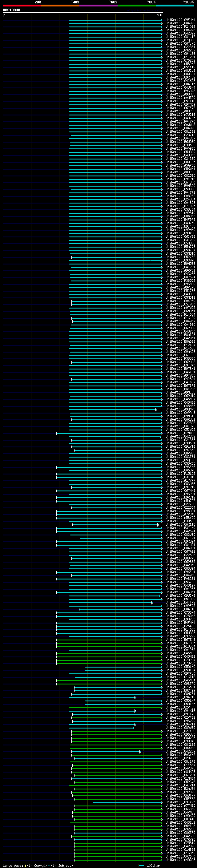Image resolution: width=197 pixels, height=868 pixels.
Task: Open hit UniRef100_P04078
Action: 180,30
